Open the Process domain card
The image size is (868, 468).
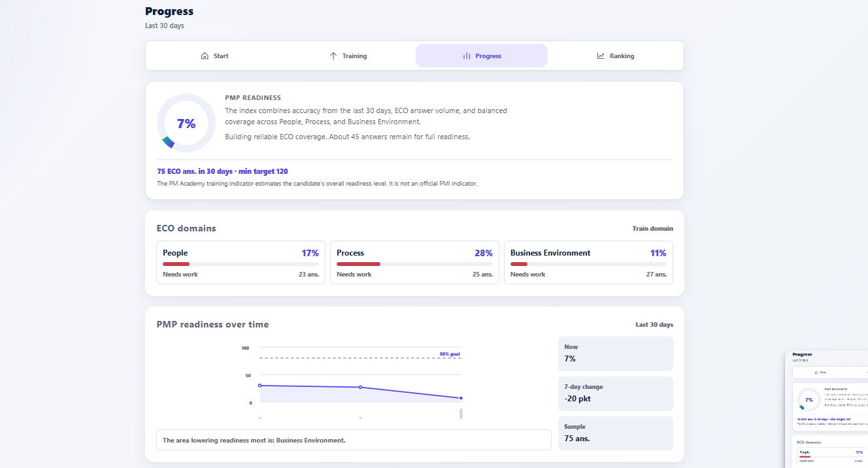414,263
